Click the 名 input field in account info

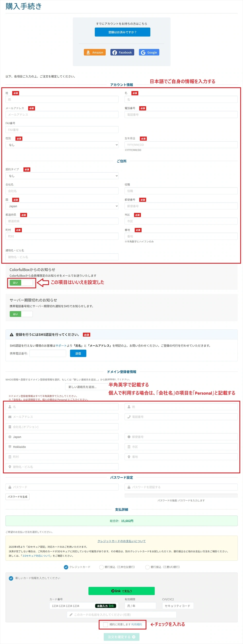pyautogui.click(x=181, y=99)
